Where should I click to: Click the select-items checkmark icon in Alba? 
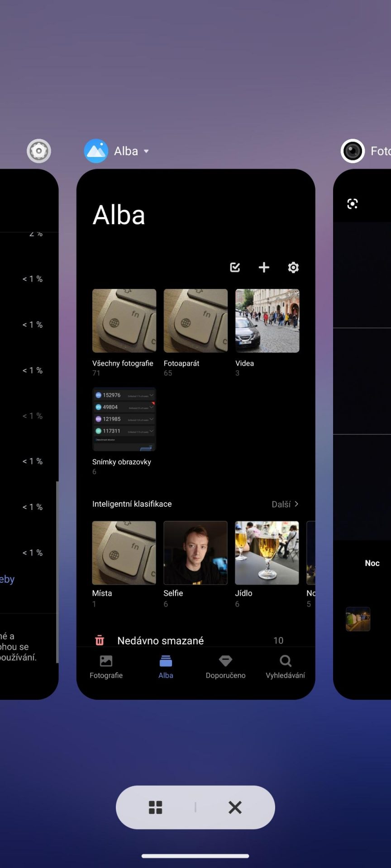coord(235,268)
